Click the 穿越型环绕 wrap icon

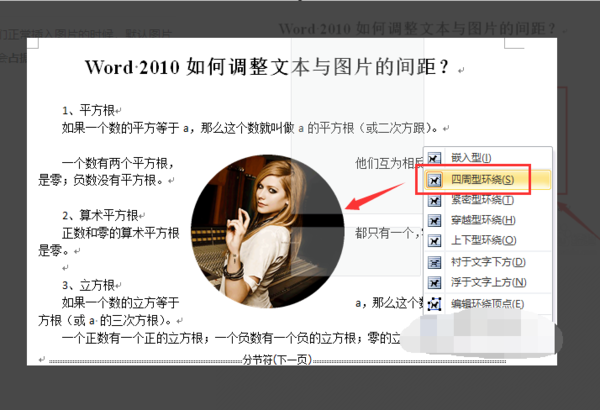click(x=434, y=221)
